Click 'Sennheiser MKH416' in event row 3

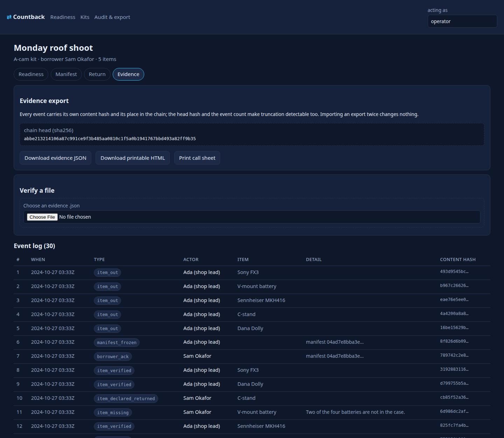(261, 300)
